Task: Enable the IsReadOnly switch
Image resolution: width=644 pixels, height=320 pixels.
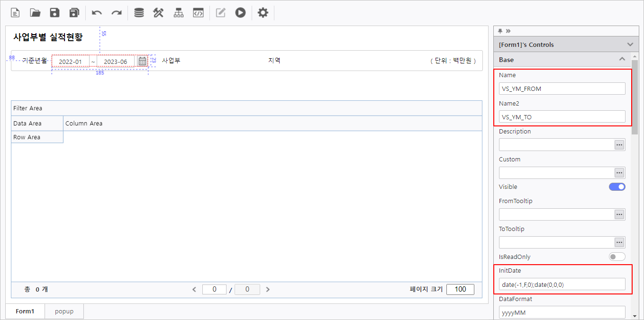Action: [x=617, y=257]
